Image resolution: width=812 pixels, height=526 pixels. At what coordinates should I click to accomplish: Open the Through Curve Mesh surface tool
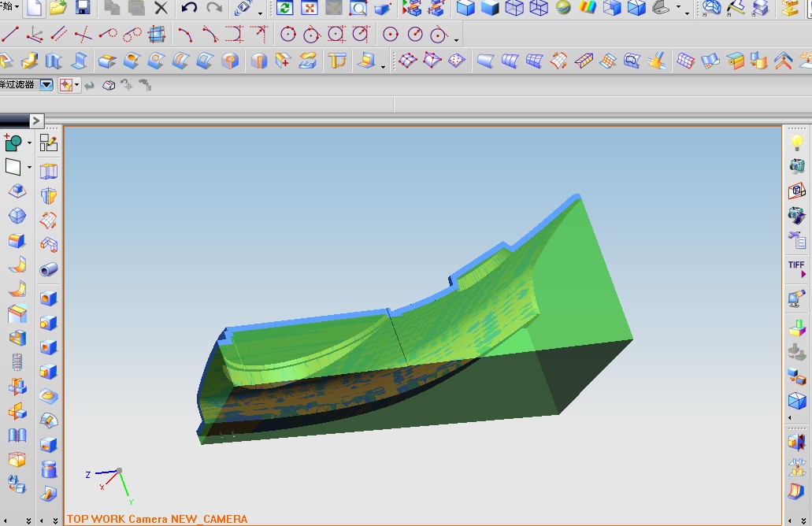pos(535,61)
